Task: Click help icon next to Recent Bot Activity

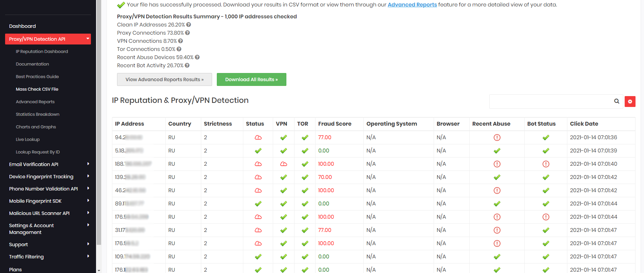Action: 187,66
